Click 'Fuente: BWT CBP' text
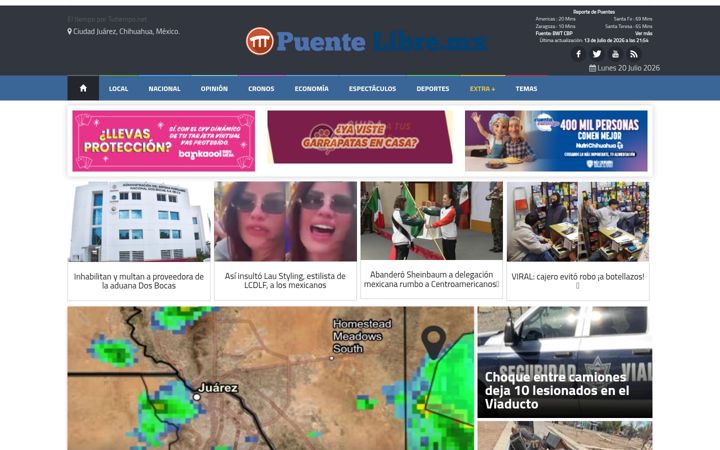Viewport: 720px width, 450px height. (x=554, y=34)
